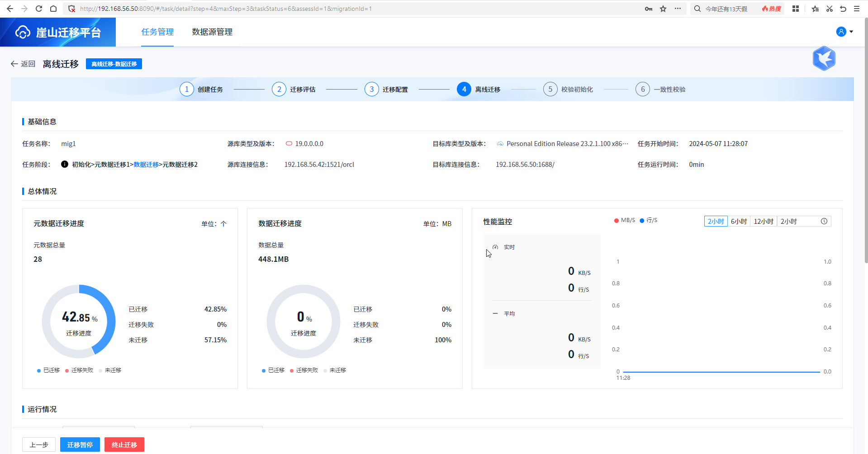
Task: Click the browser back arrow
Action: click(10, 9)
